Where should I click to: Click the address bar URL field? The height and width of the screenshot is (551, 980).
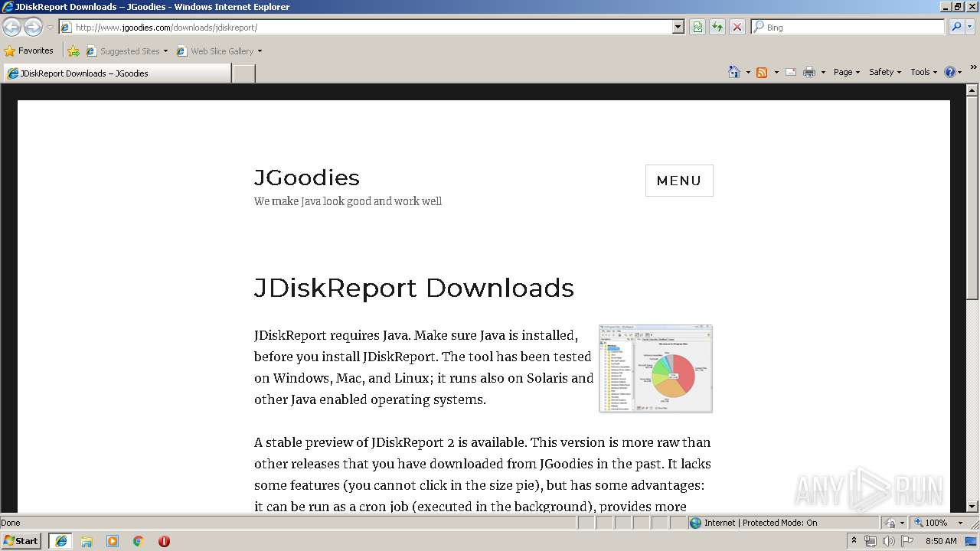tap(365, 27)
